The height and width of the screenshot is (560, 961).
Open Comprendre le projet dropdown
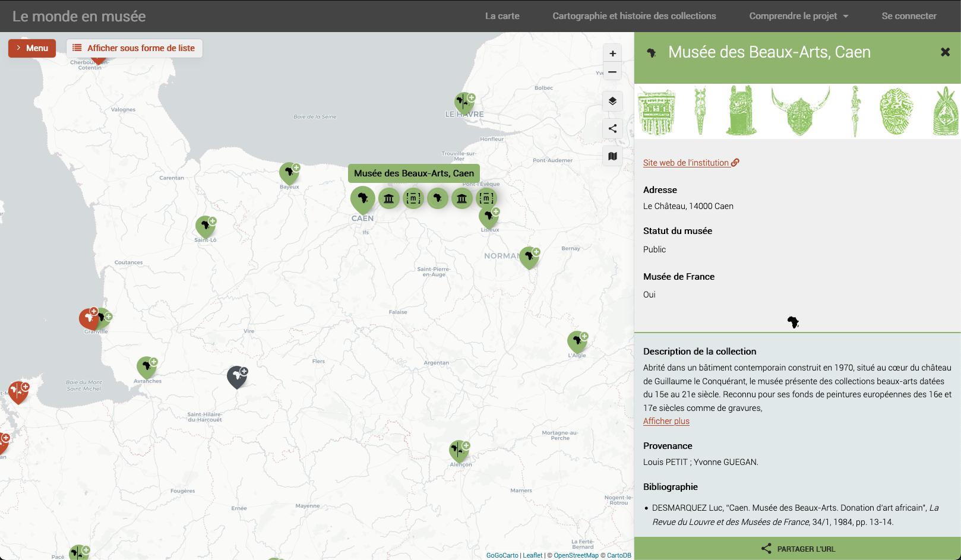coord(798,16)
